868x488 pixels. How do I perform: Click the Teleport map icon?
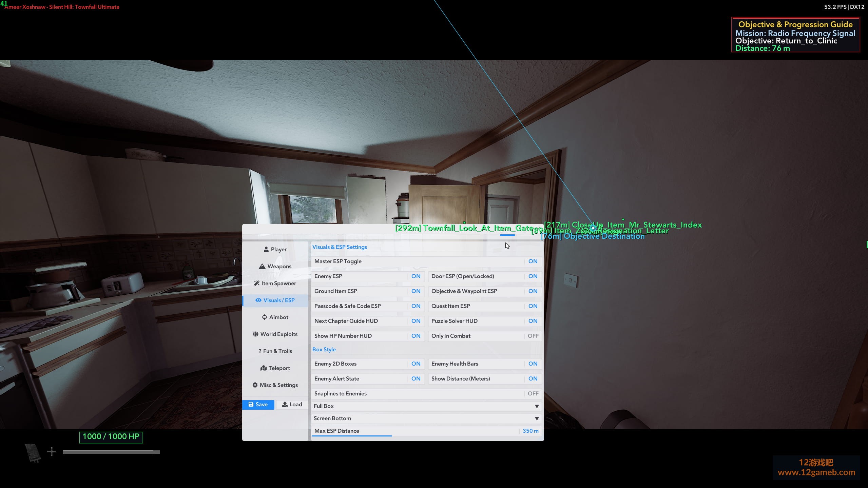point(264,368)
